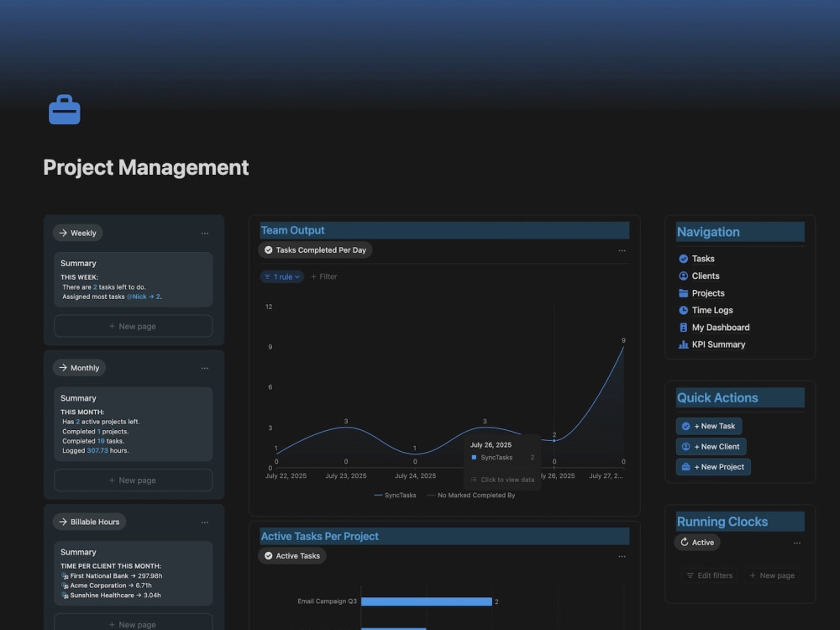Open Time Logs from Navigation
The image size is (840, 630).
pyautogui.click(x=712, y=310)
